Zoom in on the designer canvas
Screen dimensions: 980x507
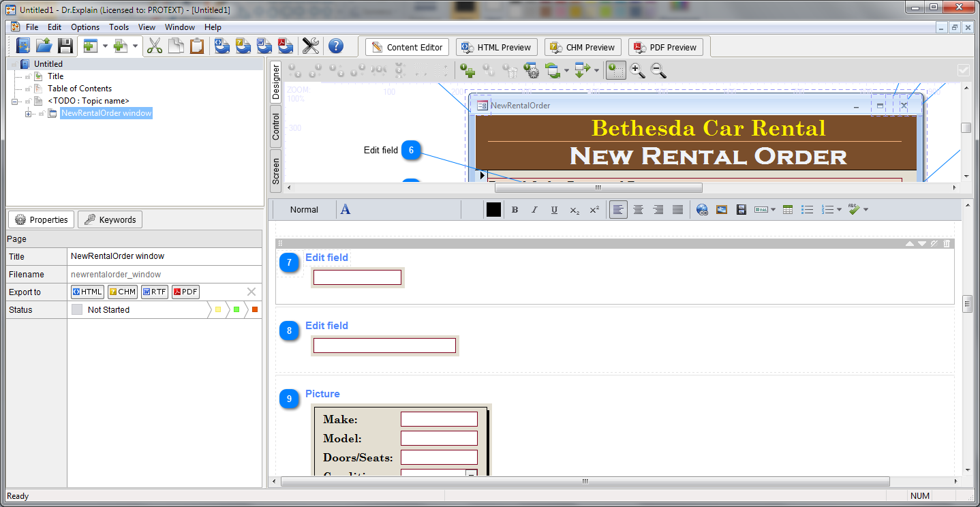point(637,70)
